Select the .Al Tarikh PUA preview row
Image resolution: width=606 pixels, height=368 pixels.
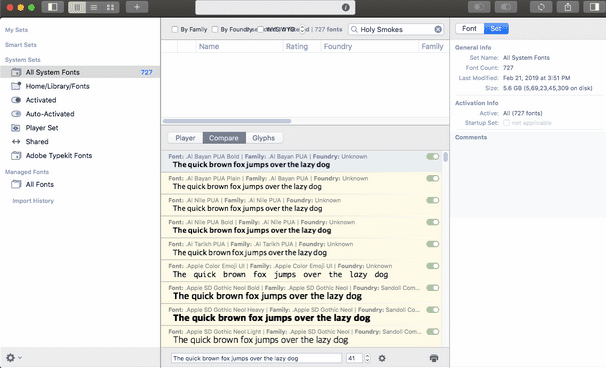coord(301,249)
